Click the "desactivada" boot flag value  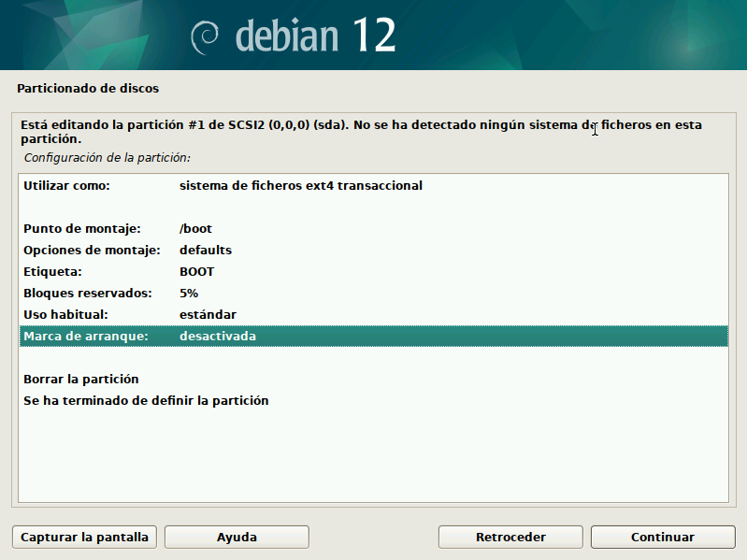pyautogui.click(x=217, y=337)
